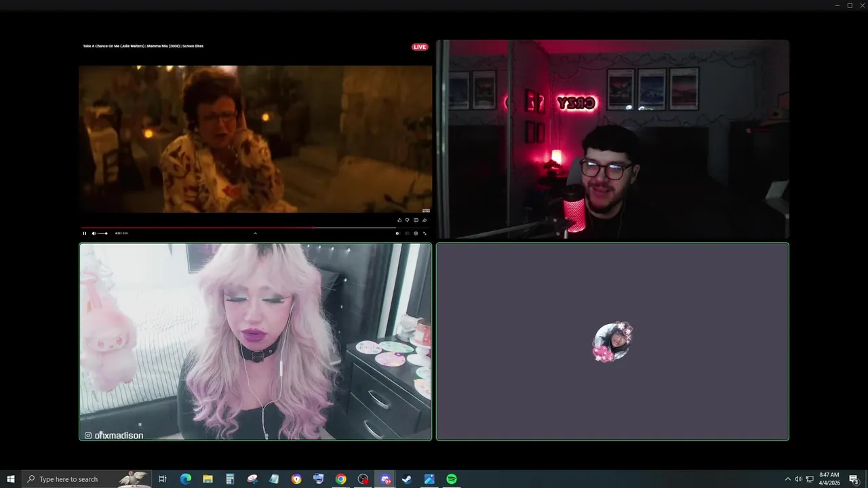
Task: Show hidden system tray icons
Action: click(787, 479)
